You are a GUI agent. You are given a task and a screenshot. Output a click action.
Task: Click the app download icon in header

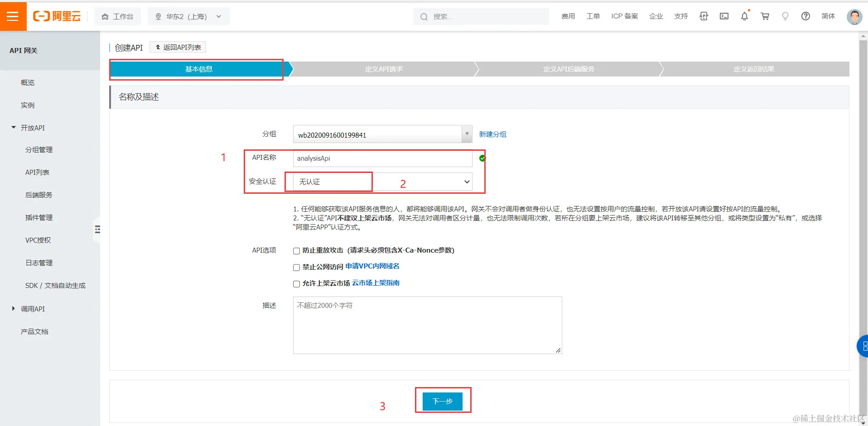[x=704, y=16]
